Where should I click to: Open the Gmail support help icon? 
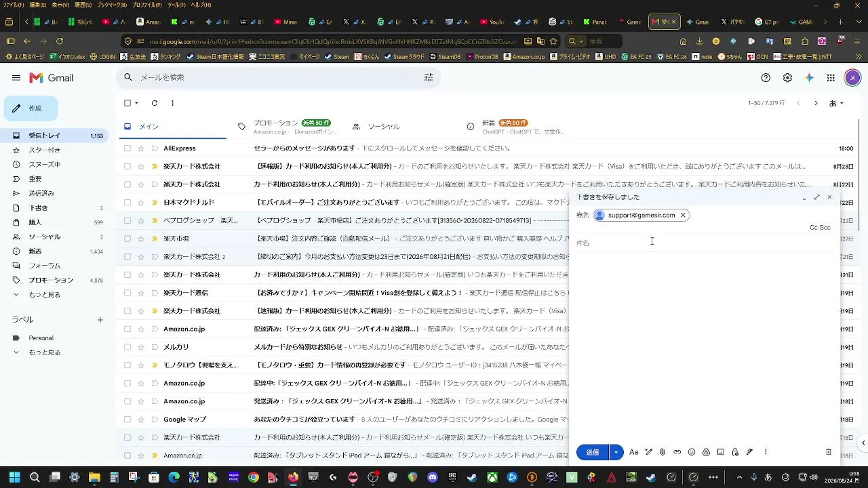766,78
